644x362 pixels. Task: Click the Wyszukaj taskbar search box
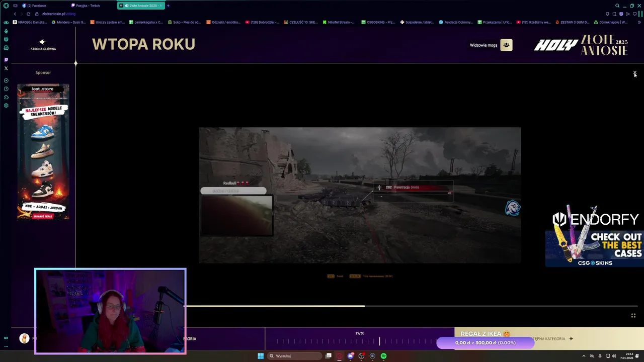[x=295, y=356]
